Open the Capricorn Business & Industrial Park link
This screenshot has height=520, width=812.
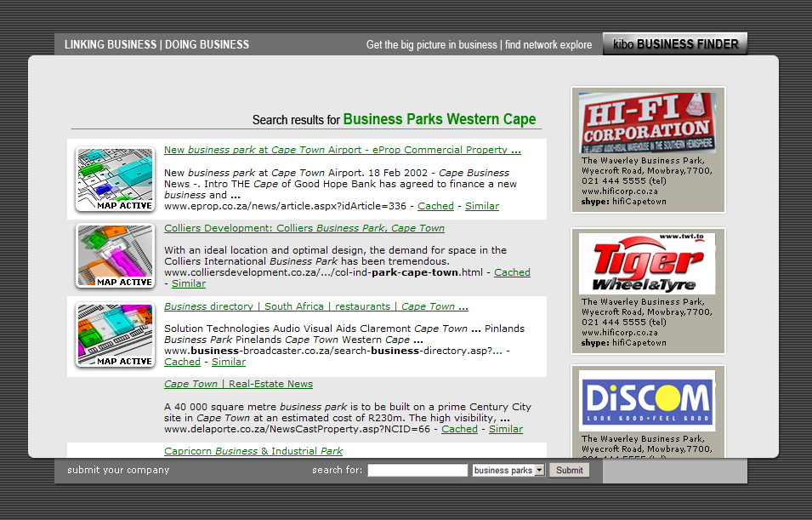tap(253, 451)
